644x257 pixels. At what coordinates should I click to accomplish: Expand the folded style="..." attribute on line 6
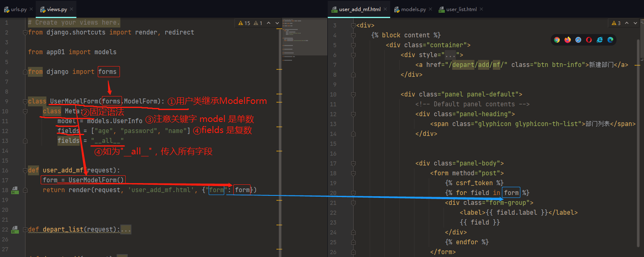click(451, 55)
